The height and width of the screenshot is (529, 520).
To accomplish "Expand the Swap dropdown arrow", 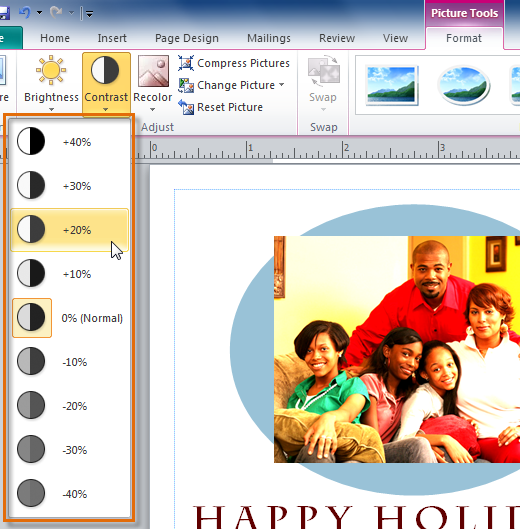I will click(323, 109).
